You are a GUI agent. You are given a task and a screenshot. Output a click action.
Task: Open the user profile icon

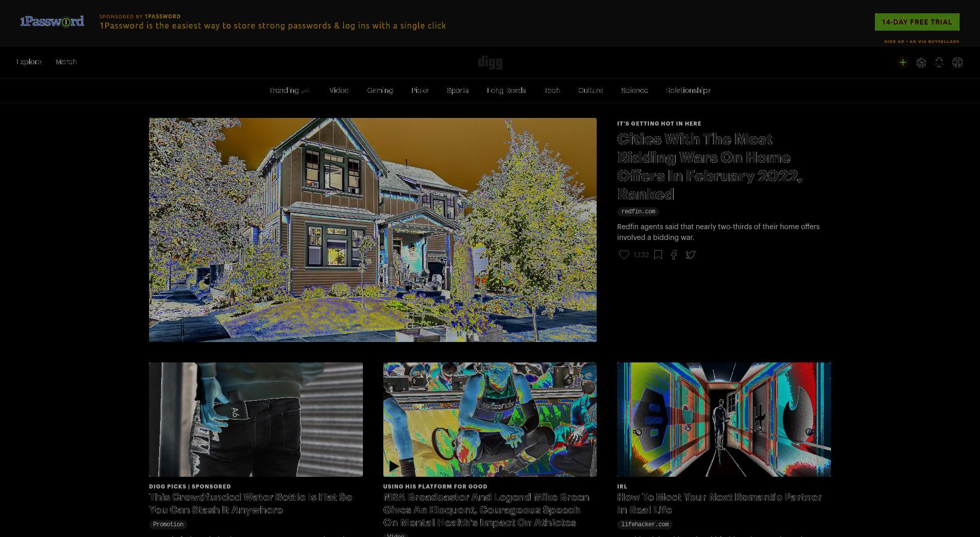click(x=958, y=62)
